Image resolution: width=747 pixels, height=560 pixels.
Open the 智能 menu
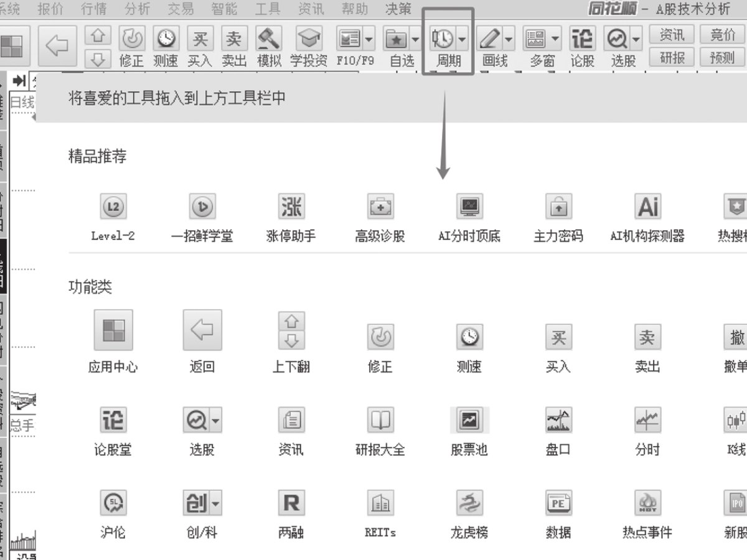(x=224, y=9)
